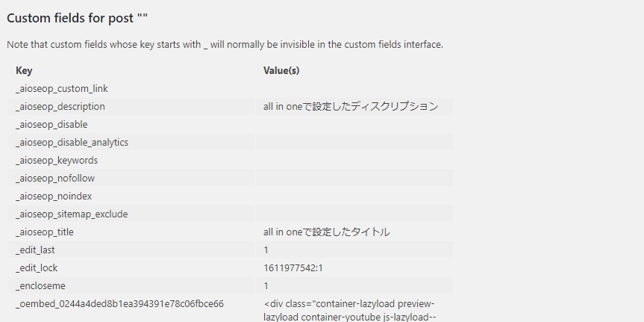644x322 pixels.
Task: Select the _edit_lock key
Action: (37, 268)
